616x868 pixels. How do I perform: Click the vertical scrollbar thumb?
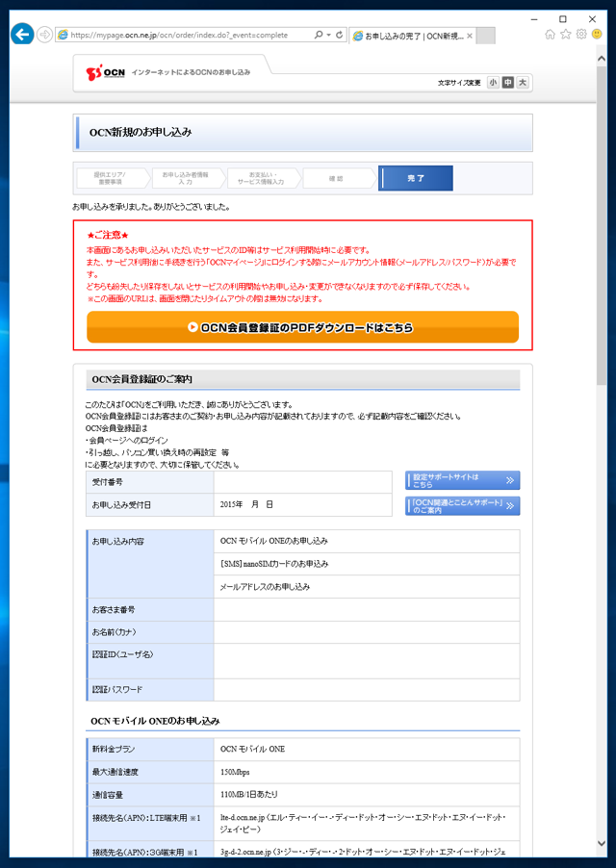pos(602,225)
